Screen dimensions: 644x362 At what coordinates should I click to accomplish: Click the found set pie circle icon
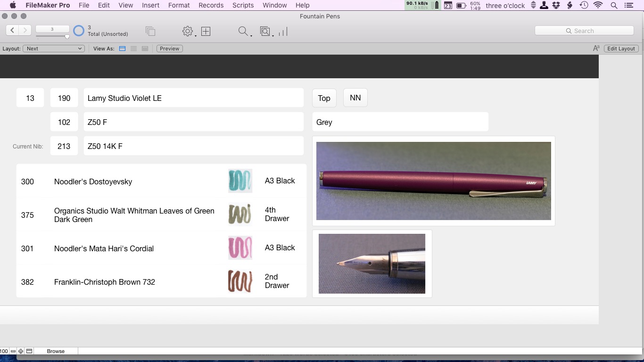click(79, 31)
